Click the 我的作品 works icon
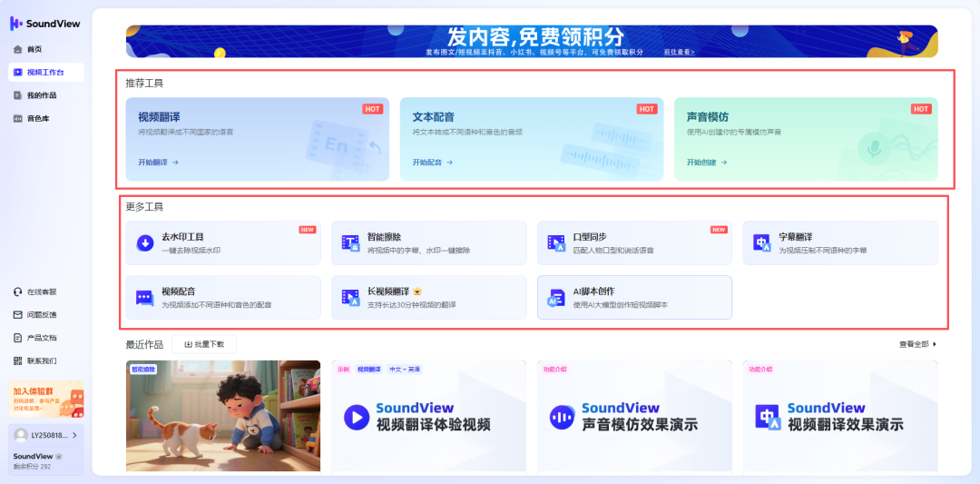The width and height of the screenshot is (980, 484). (x=17, y=95)
